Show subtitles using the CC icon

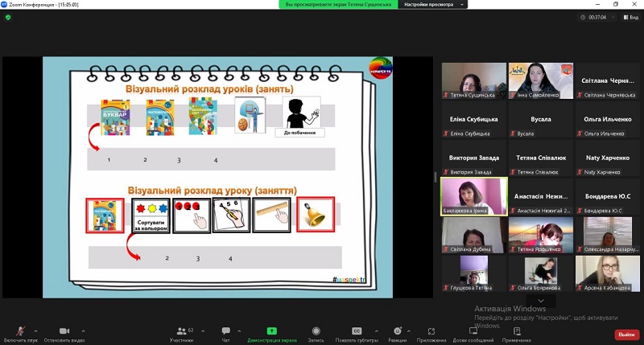point(357,331)
